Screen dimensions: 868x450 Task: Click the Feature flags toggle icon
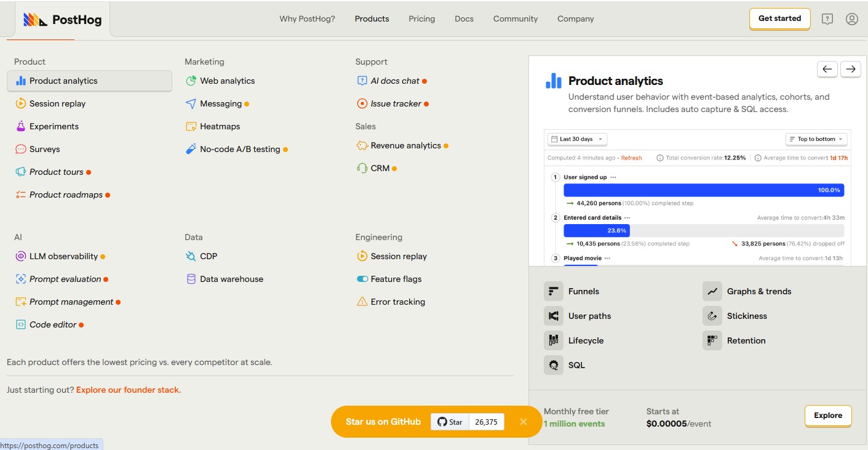(362, 279)
